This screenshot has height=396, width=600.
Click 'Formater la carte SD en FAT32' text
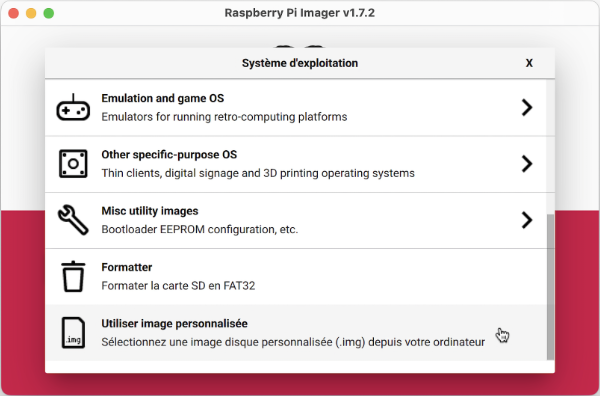(178, 285)
